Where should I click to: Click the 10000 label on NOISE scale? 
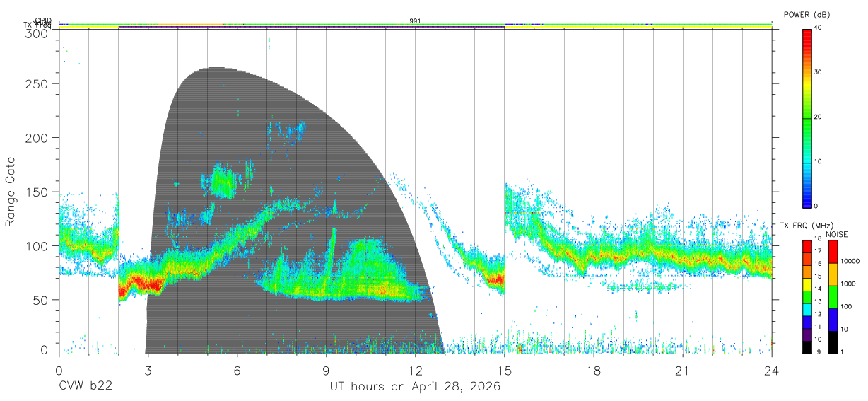(x=850, y=261)
